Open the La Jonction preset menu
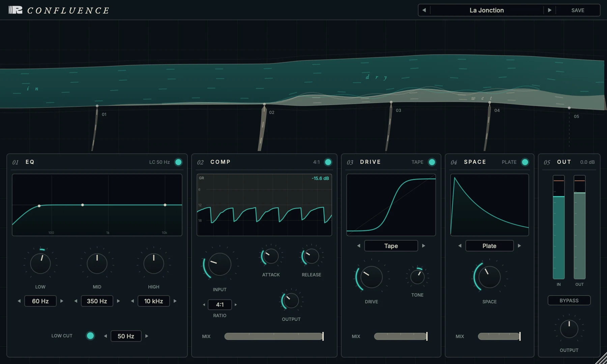607x364 pixels. click(x=487, y=10)
